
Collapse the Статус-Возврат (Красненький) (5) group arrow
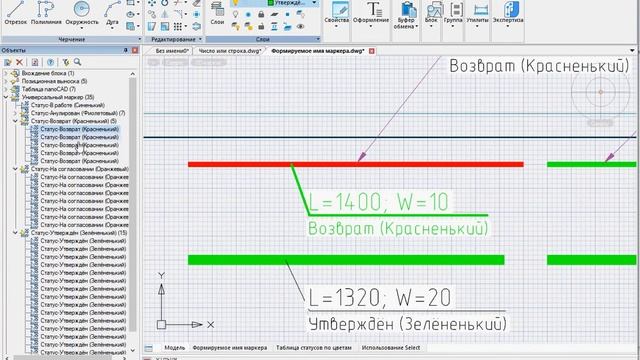pos(15,121)
